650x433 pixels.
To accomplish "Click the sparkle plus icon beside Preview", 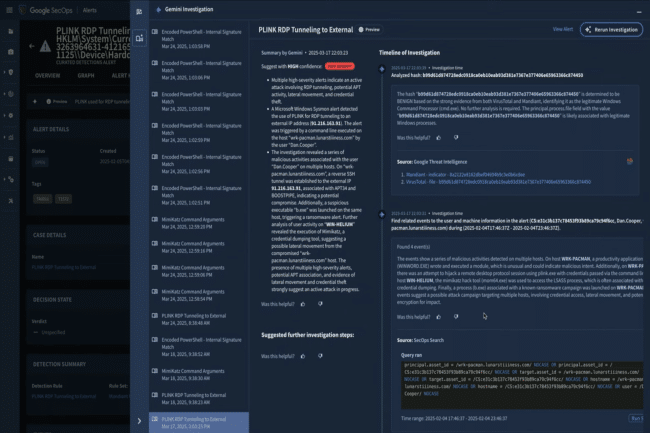I will [35, 102].
